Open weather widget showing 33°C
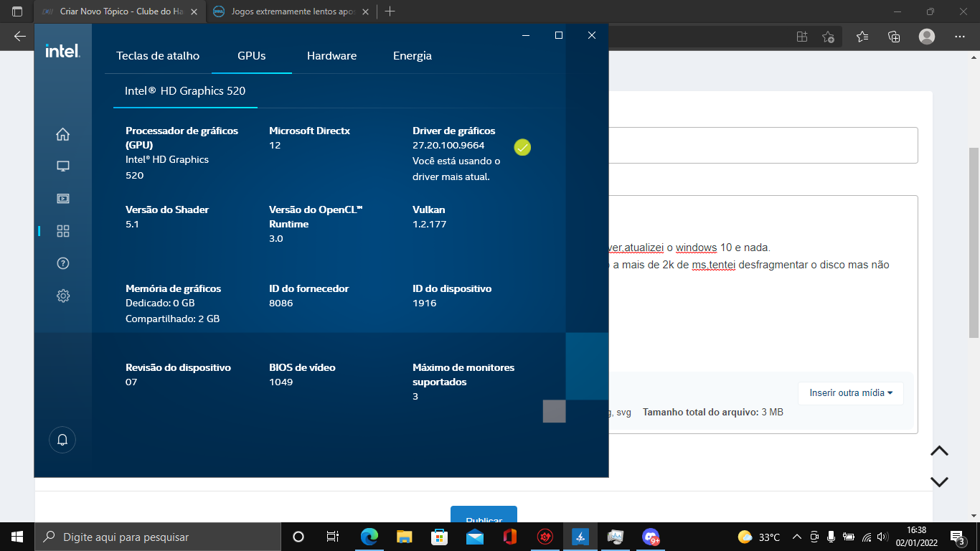The height and width of the screenshot is (551, 980). (759, 537)
